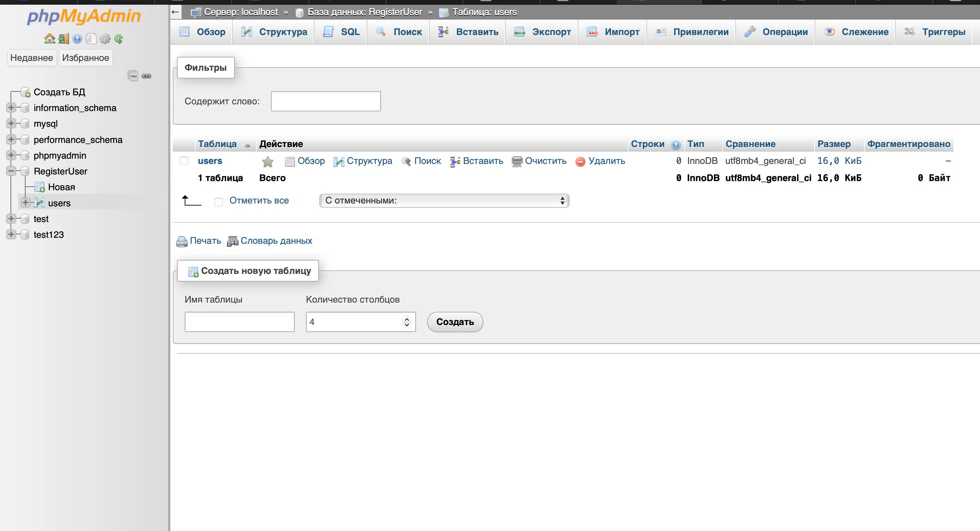Collapse the RegisterUser database node
Screen dimensions: 980x531
point(11,171)
